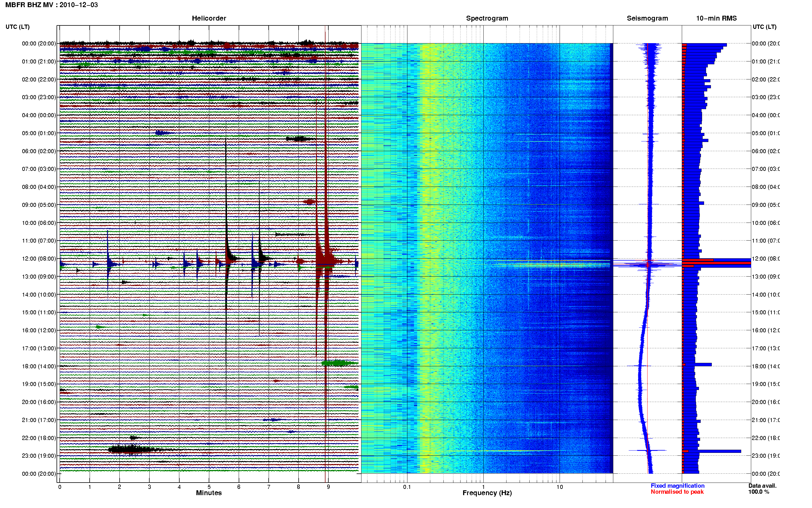Select the "Spectrogram" panel heading
This screenshot has height=508, width=812.
[487, 18]
